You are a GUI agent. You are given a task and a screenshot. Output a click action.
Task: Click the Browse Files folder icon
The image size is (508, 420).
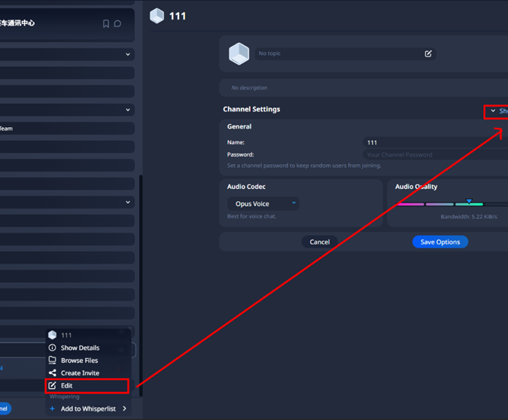[53, 361]
